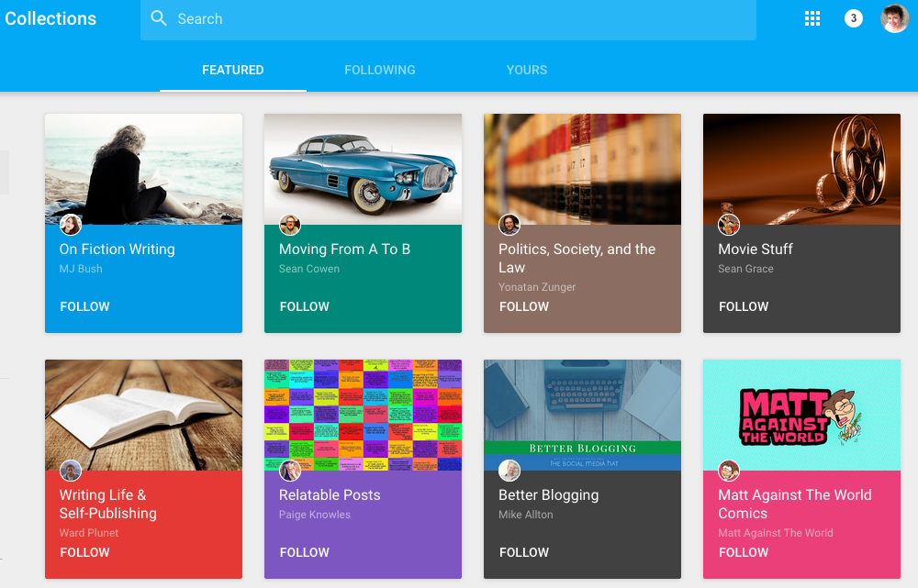Open the film reel Movie Stuff cover image
The width and height of the screenshot is (918, 588).
pos(801,168)
